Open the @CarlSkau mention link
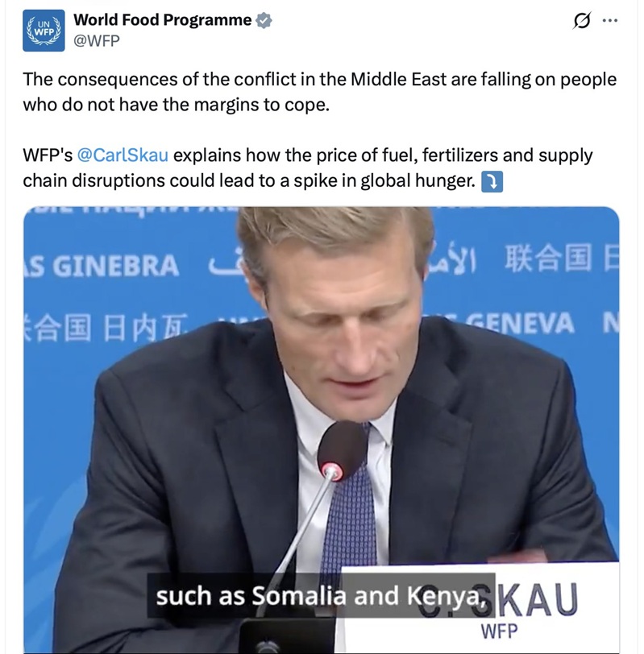Screen dimensions: 644x654 123,155
